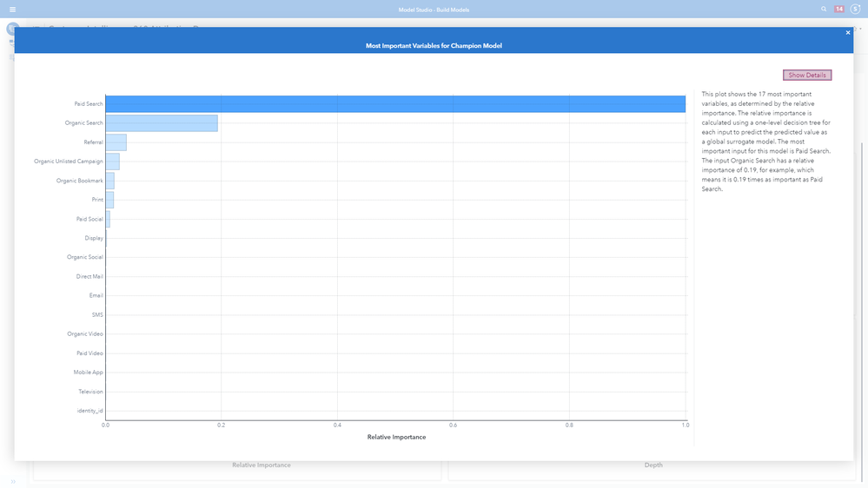Viewport: 868px width, 488px height.
Task: Click the 0.6 tick on x-axis
Action: coord(453,425)
